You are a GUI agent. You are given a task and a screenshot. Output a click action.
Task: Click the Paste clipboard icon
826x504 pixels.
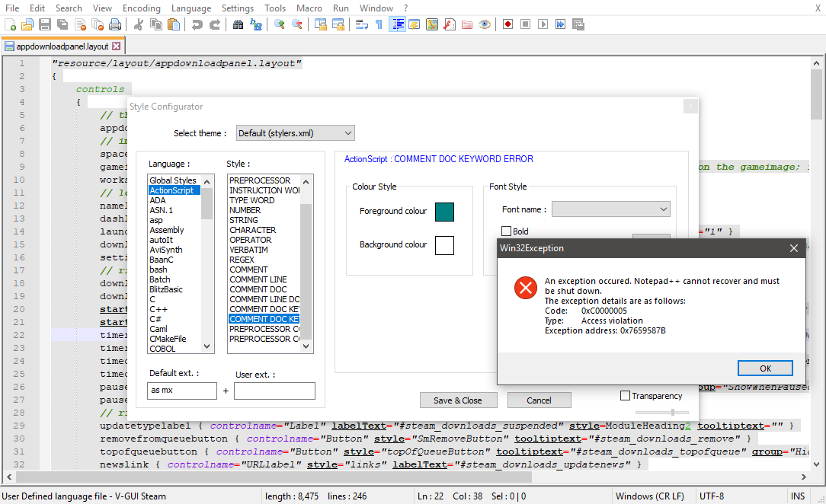point(173,24)
